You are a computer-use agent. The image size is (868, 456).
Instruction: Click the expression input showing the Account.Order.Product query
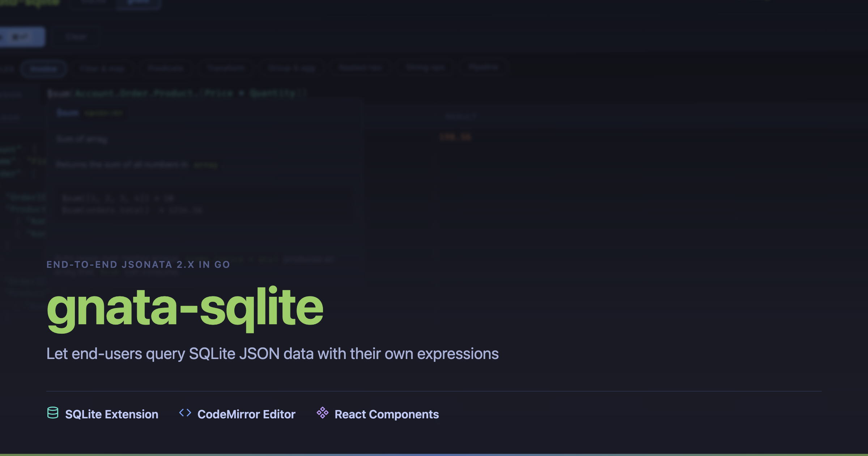[x=174, y=93]
